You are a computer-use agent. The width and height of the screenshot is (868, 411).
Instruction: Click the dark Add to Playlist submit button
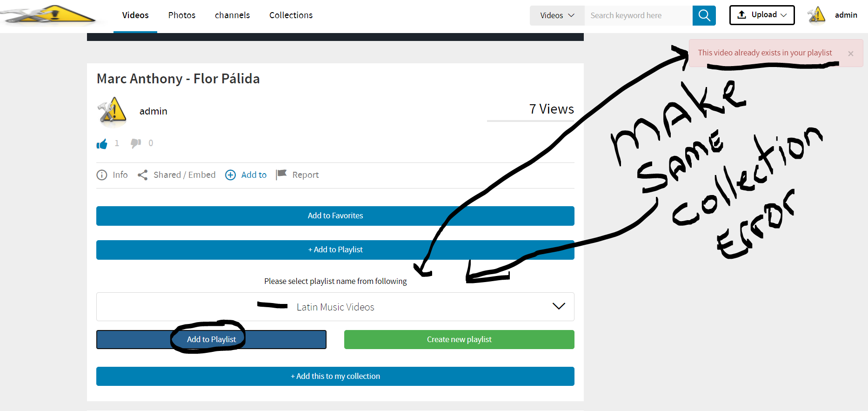(211, 339)
